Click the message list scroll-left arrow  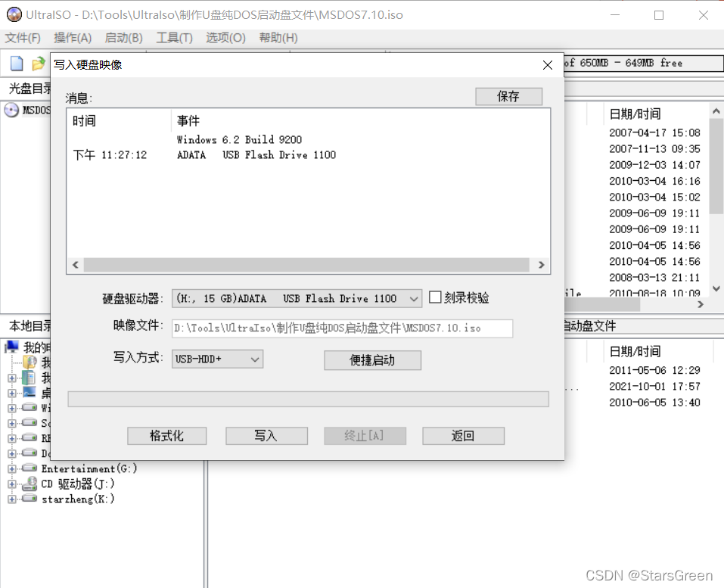[x=76, y=265]
